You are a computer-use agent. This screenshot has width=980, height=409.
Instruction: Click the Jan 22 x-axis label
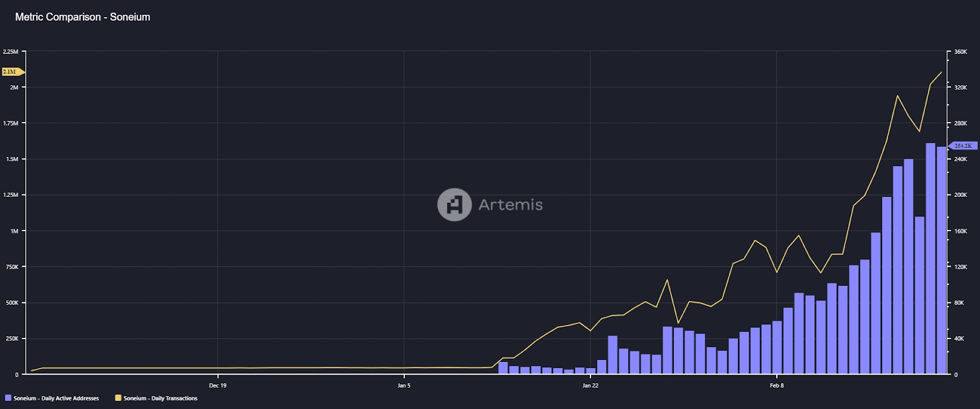point(590,386)
